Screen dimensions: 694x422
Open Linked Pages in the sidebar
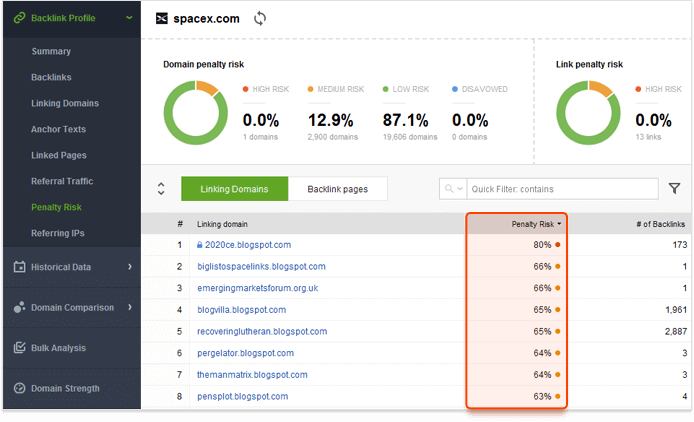coord(59,155)
